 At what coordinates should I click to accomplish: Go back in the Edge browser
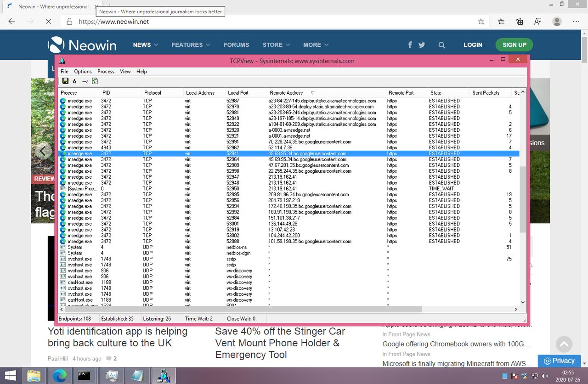[x=12, y=22]
